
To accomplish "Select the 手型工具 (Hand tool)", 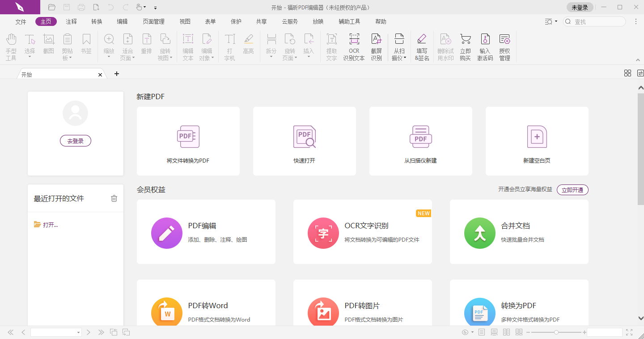I will tap(11, 45).
